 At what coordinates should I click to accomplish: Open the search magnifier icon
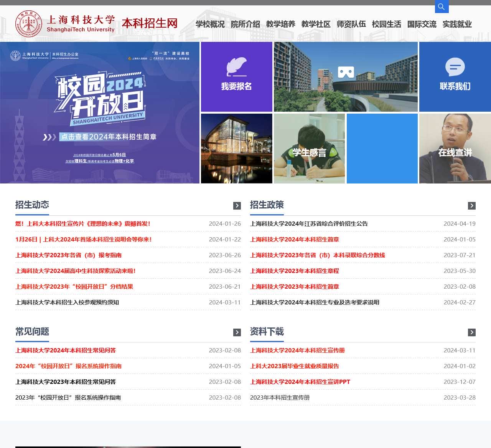click(x=442, y=7)
